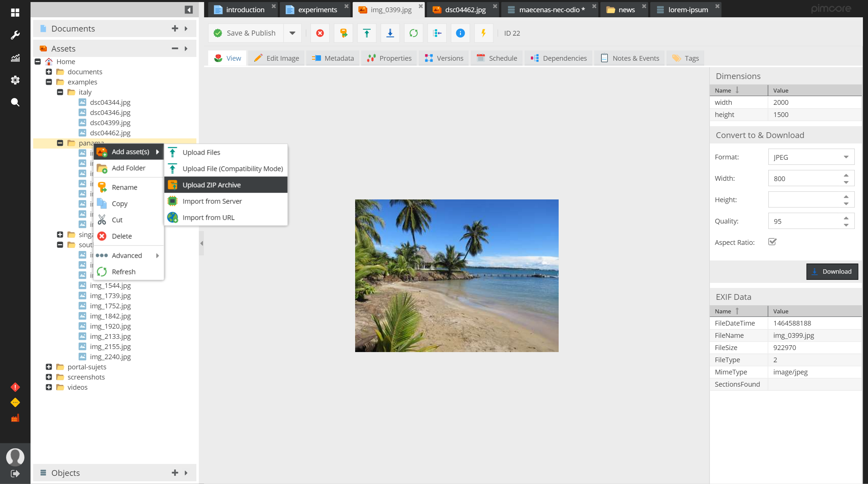The height and width of the screenshot is (484, 868).
Task: Click the lightning/quick actions icon
Action: coord(483,33)
